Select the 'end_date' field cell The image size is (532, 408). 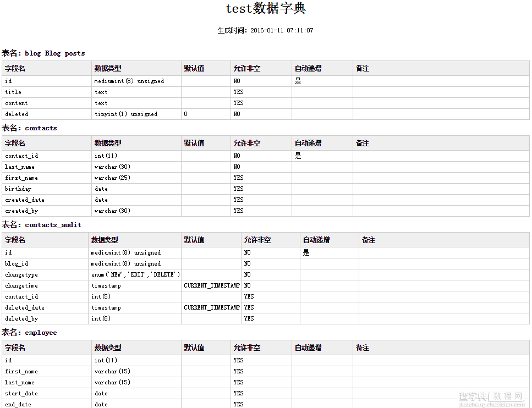coord(47,404)
